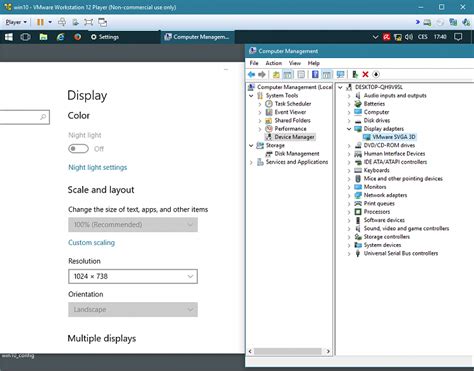Image resolution: width=474 pixels, height=371 pixels.
Task: Open the Action Center notifications icon
Action: [x=458, y=37]
